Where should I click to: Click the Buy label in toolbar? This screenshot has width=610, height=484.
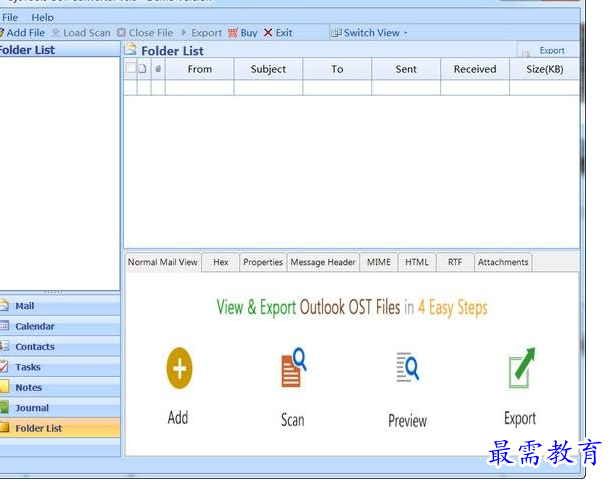pyautogui.click(x=249, y=33)
